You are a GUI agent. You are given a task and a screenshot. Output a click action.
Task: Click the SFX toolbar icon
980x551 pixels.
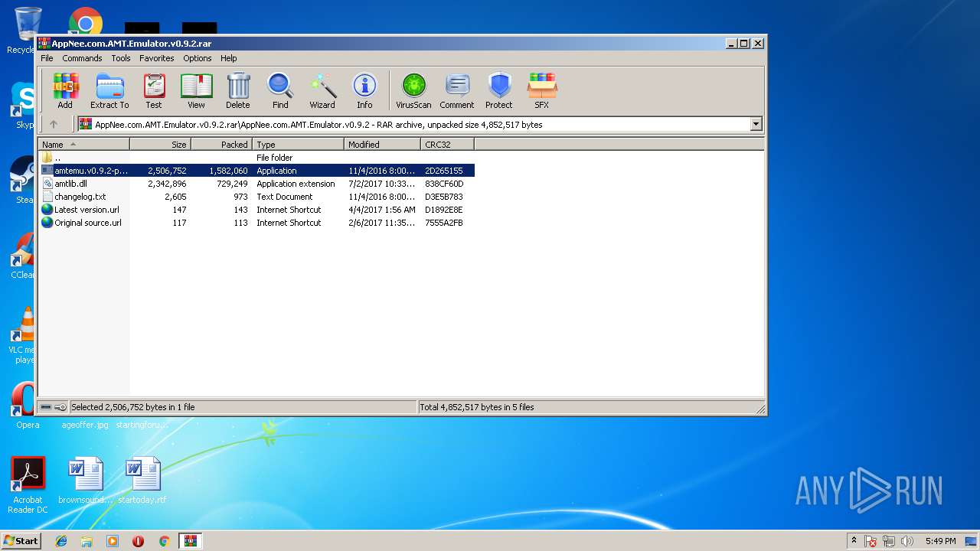(x=542, y=91)
